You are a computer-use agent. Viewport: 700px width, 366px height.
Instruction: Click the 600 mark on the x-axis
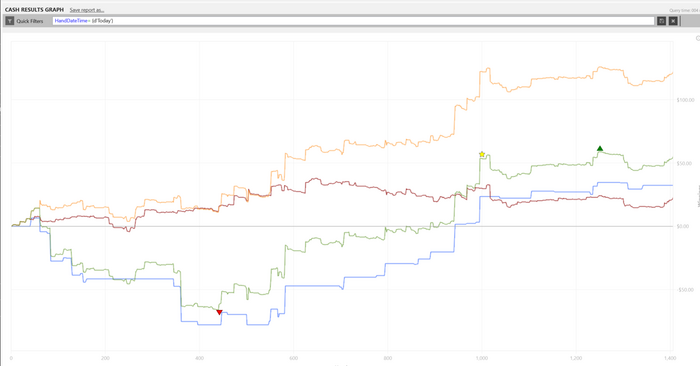pos(294,358)
